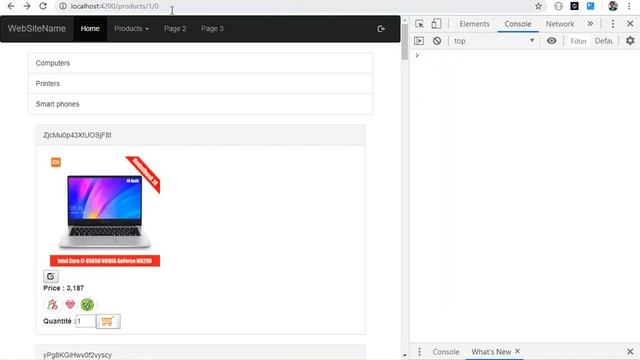
Task: Open console settings gear
Action: coord(630,41)
